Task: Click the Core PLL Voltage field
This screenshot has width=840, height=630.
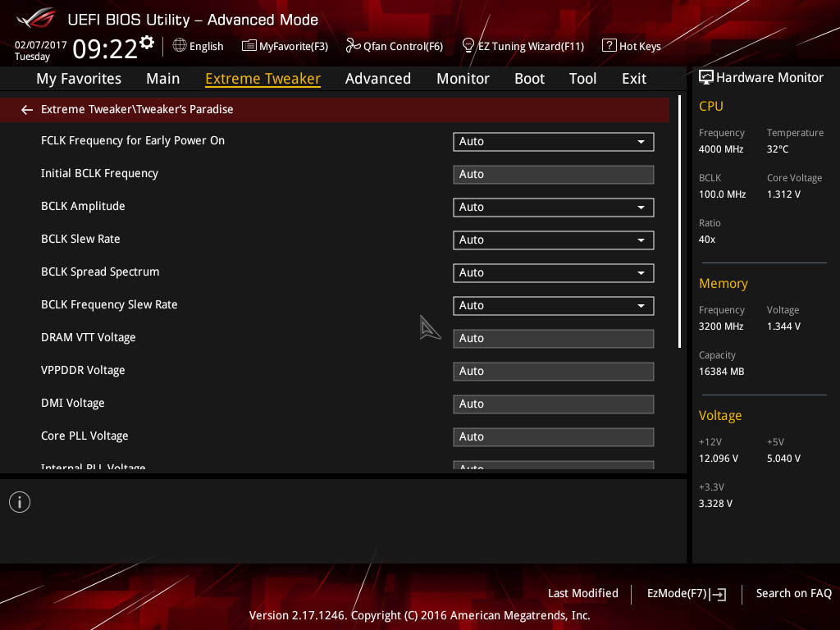Action: 554,437
